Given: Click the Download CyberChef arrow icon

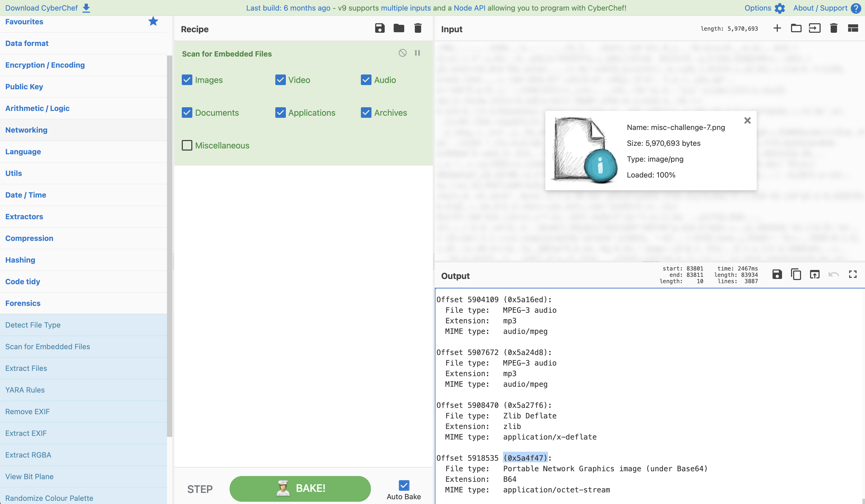Looking at the screenshot, I should (86, 8).
